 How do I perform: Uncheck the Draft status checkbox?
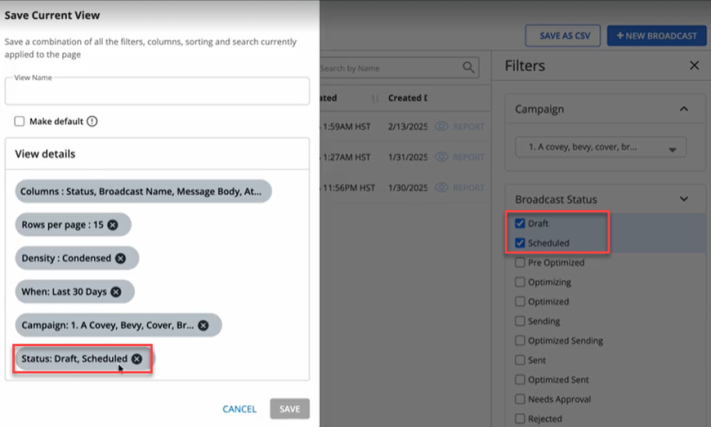click(520, 224)
